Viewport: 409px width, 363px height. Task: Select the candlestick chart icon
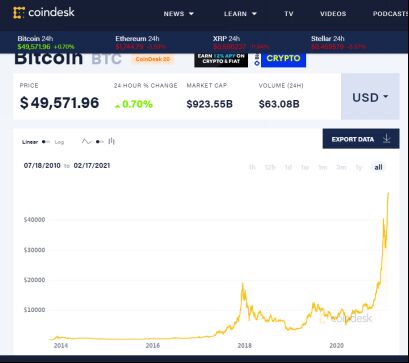[112, 141]
